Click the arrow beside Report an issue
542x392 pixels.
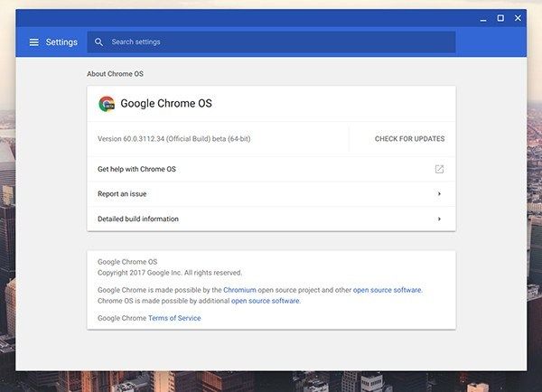439,194
